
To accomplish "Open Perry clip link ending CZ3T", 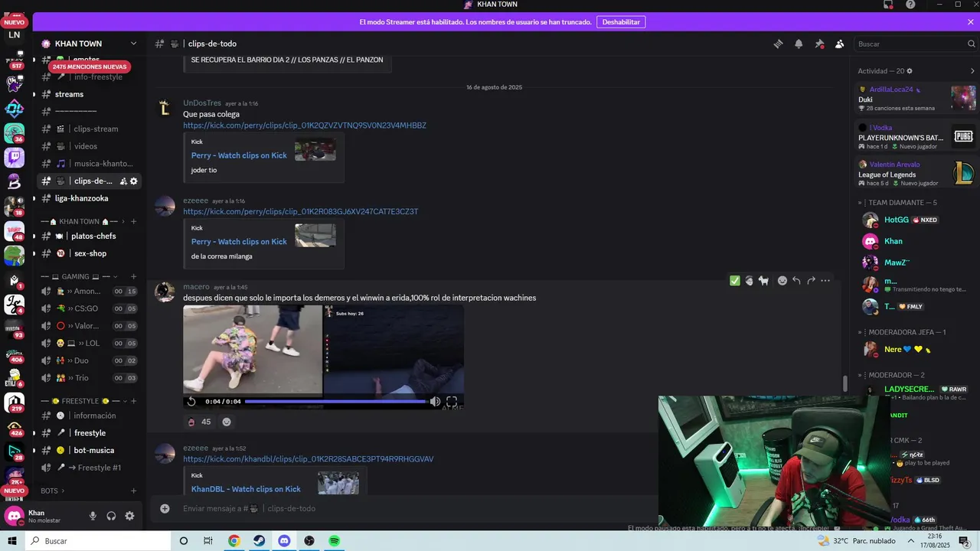I will [301, 211].
